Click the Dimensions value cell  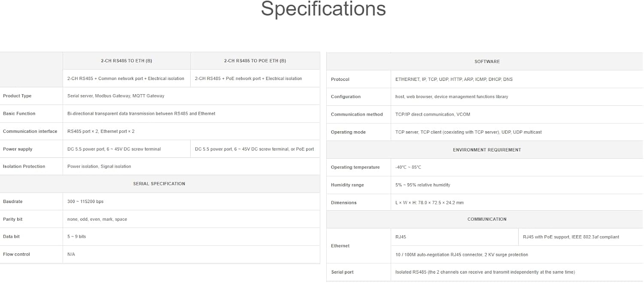[x=517, y=203]
